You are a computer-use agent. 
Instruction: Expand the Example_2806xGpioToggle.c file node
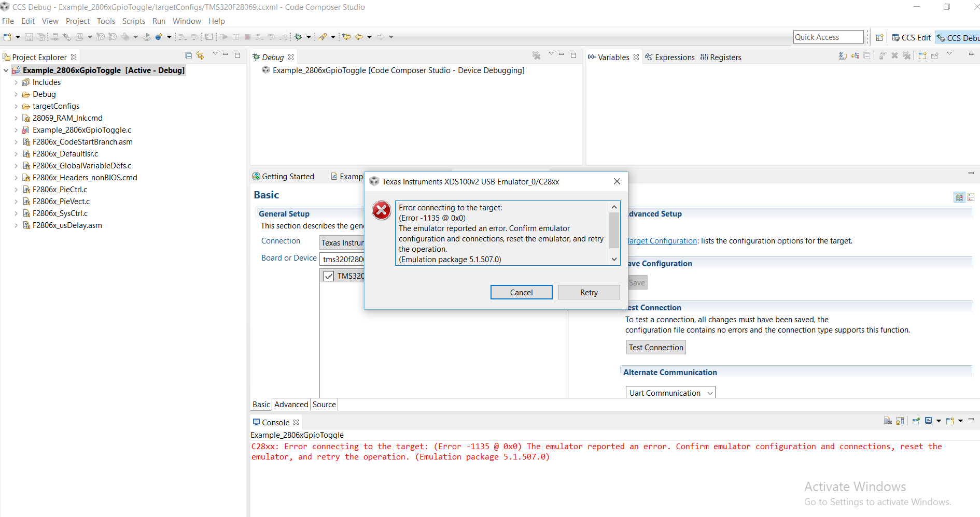16,130
